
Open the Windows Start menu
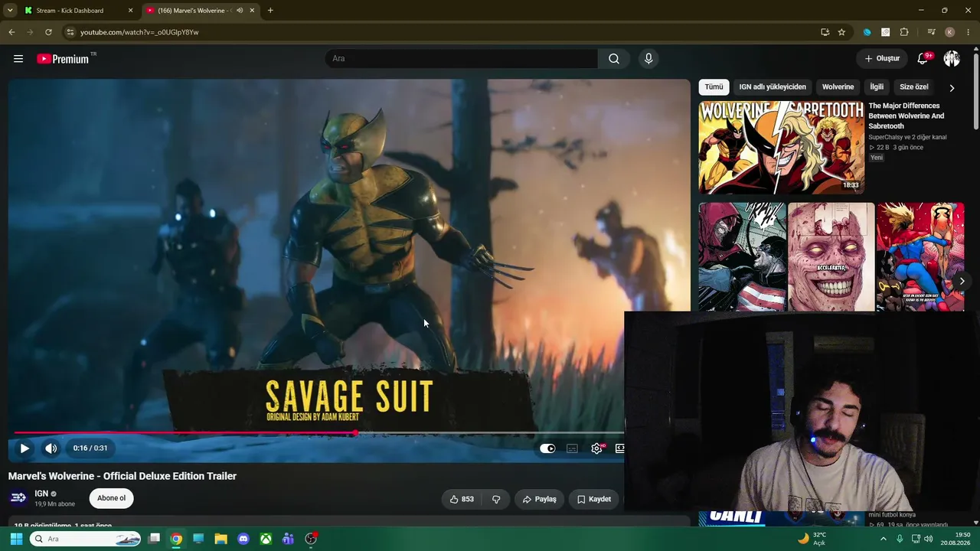(16, 539)
